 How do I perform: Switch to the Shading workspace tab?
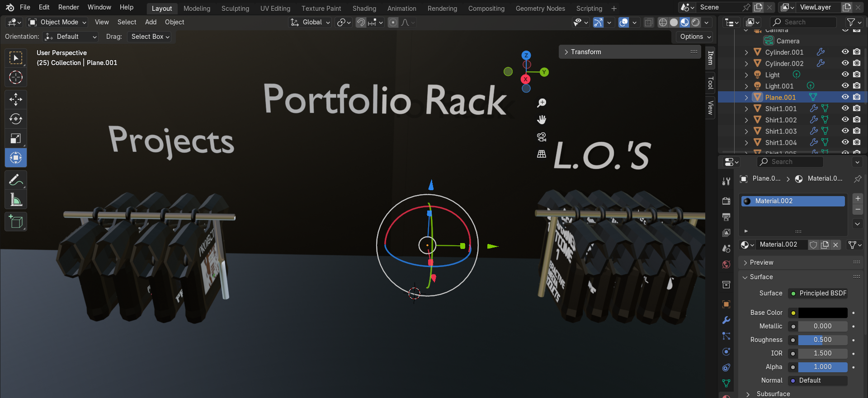click(x=364, y=9)
